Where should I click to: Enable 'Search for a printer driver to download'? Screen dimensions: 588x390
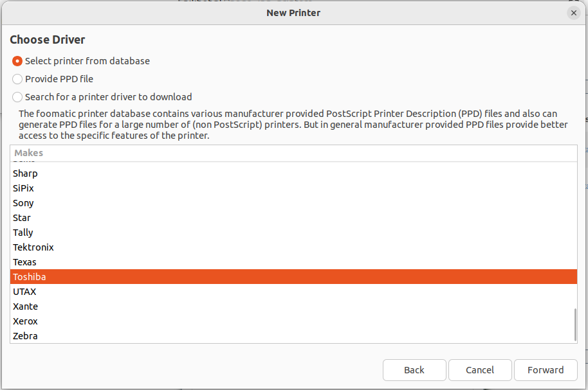click(17, 97)
